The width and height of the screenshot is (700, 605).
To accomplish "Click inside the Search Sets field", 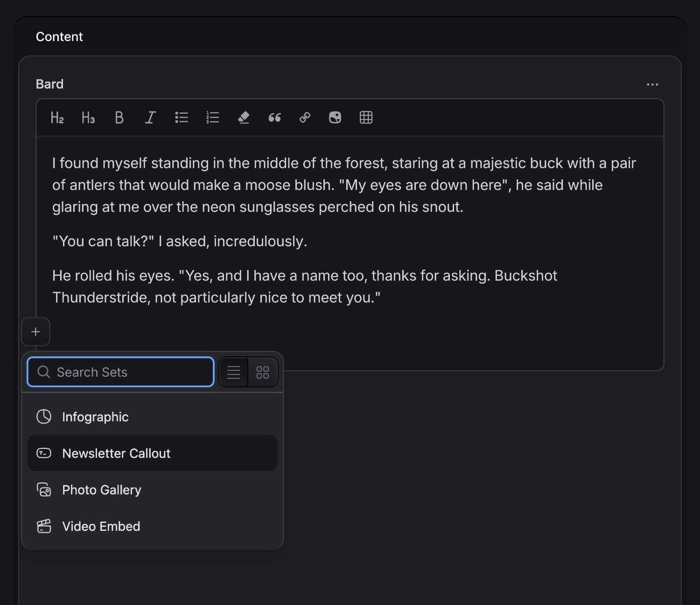I will (x=120, y=372).
